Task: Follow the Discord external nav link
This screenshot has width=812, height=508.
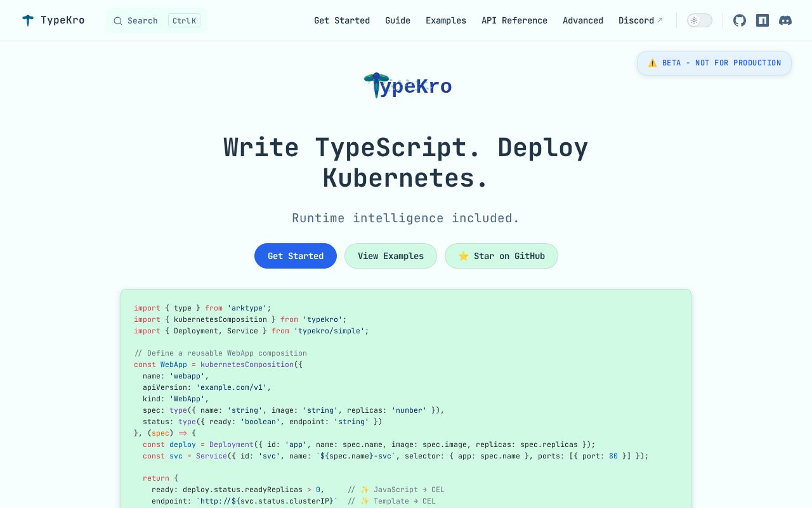Action: tap(641, 20)
